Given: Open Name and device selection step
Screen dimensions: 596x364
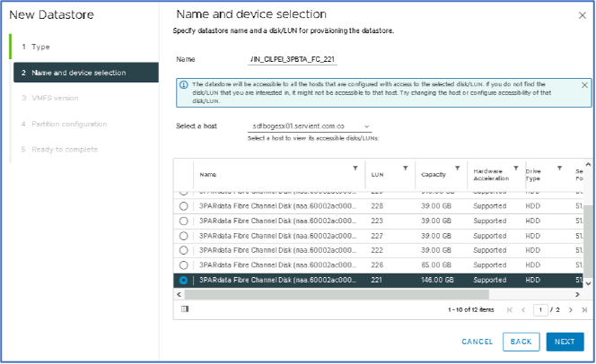Looking at the screenshot, I should tap(85, 73).
